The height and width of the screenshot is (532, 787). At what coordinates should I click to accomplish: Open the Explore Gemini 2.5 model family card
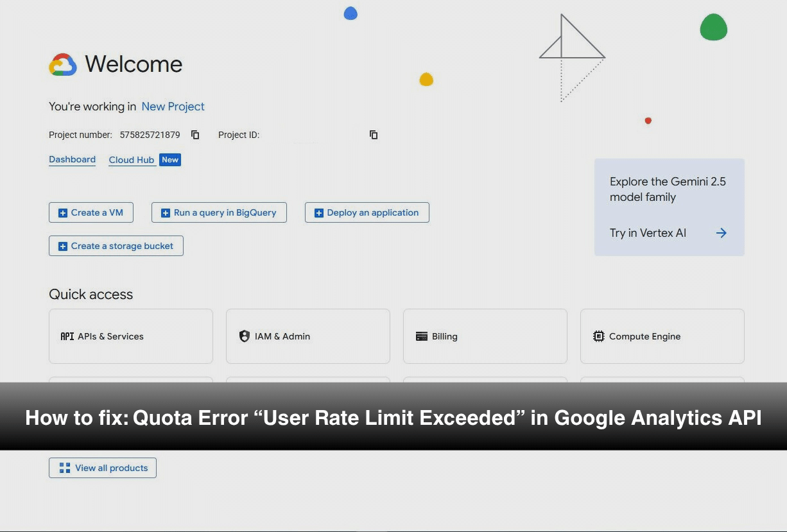tap(668, 189)
